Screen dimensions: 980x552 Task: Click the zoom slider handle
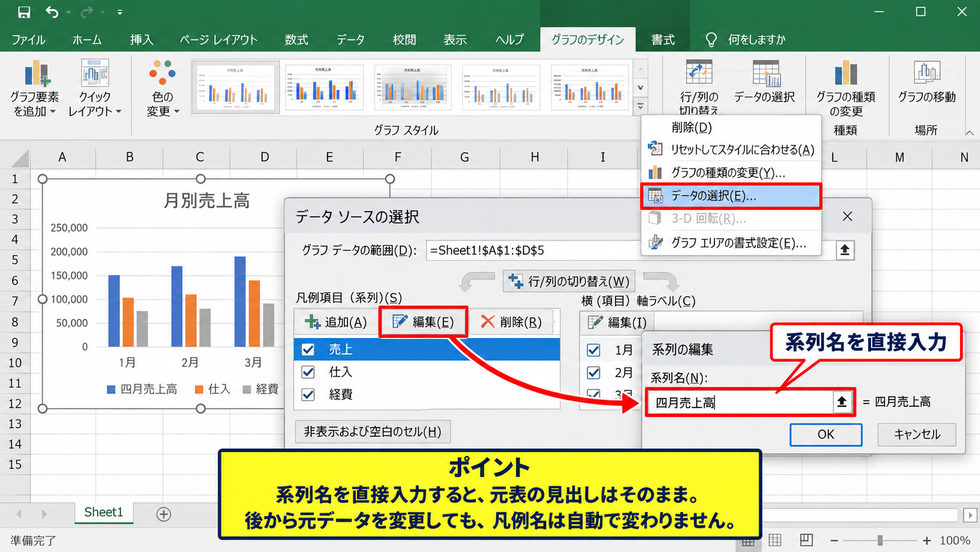(880, 540)
